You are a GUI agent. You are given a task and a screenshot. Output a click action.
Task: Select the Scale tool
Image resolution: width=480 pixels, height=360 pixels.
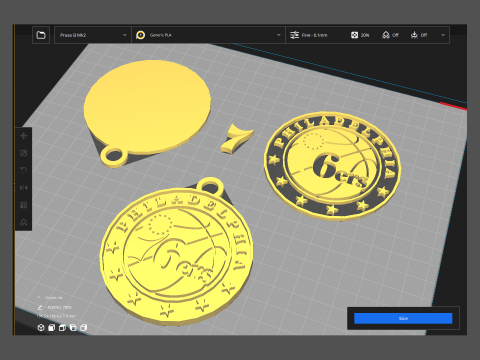pos(24,153)
